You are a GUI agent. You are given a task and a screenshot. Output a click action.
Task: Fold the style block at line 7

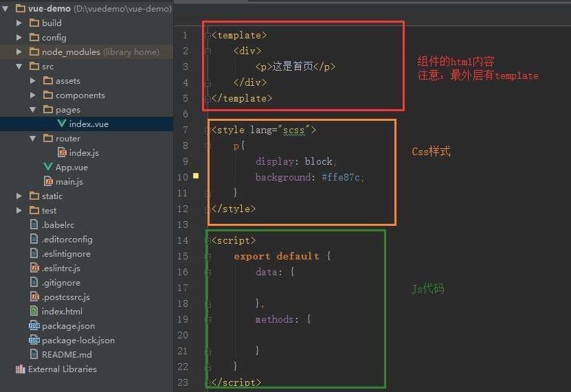point(208,130)
